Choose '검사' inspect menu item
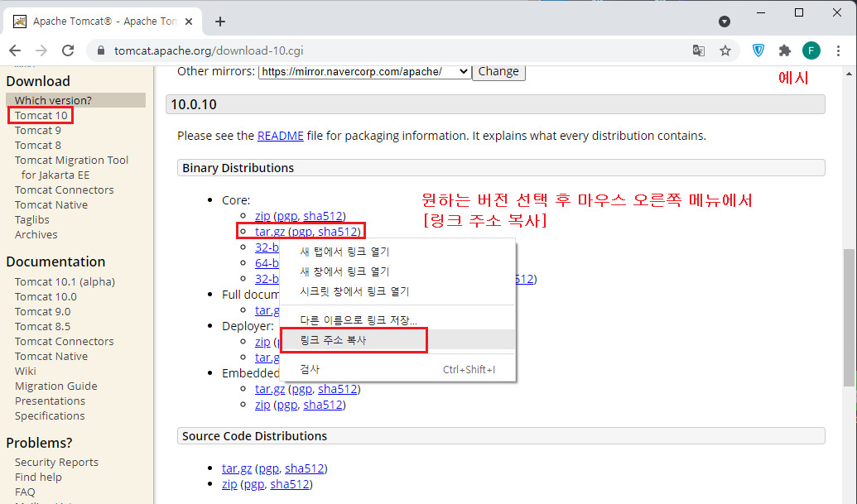The height and width of the screenshot is (504, 857). coord(398,369)
